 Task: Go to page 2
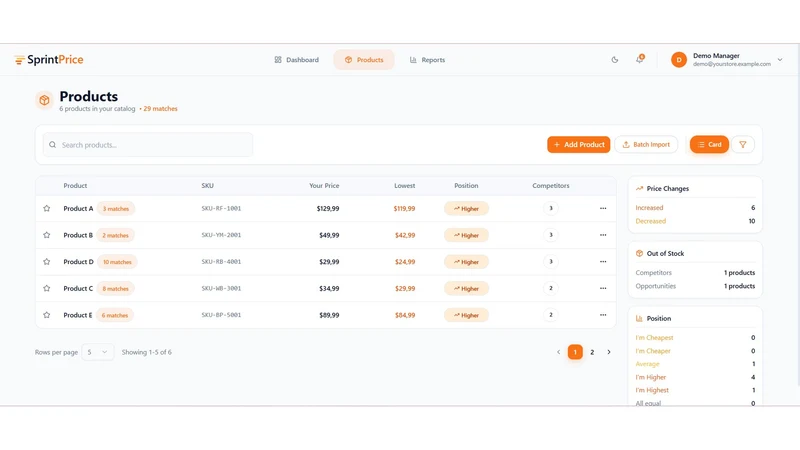click(x=592, y=352)
